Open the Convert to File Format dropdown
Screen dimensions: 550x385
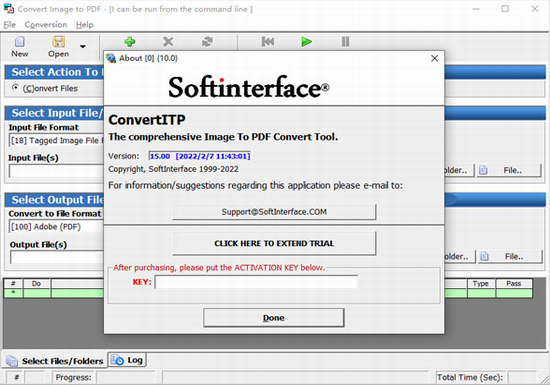(x=56, y=227)
